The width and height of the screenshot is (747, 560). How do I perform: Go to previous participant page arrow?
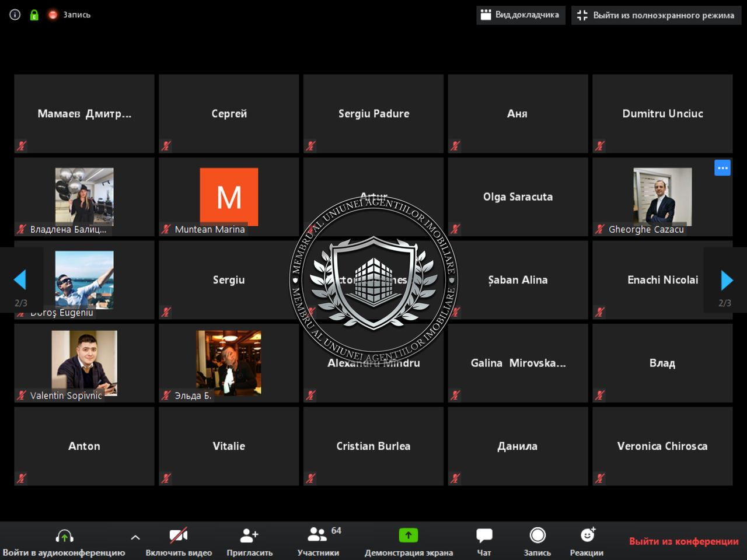pyautogui.click(x=20, y=280)
